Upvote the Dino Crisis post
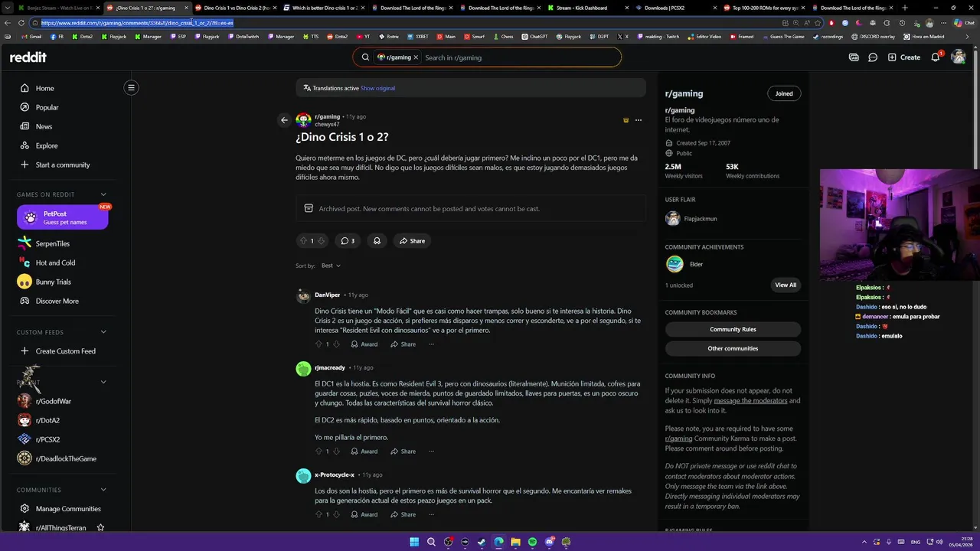Screen dimensions: 980x551 303,241
